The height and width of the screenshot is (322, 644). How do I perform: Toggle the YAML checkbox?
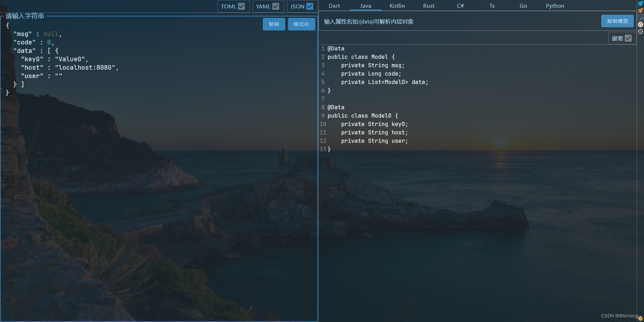click(x=276, y=6)
